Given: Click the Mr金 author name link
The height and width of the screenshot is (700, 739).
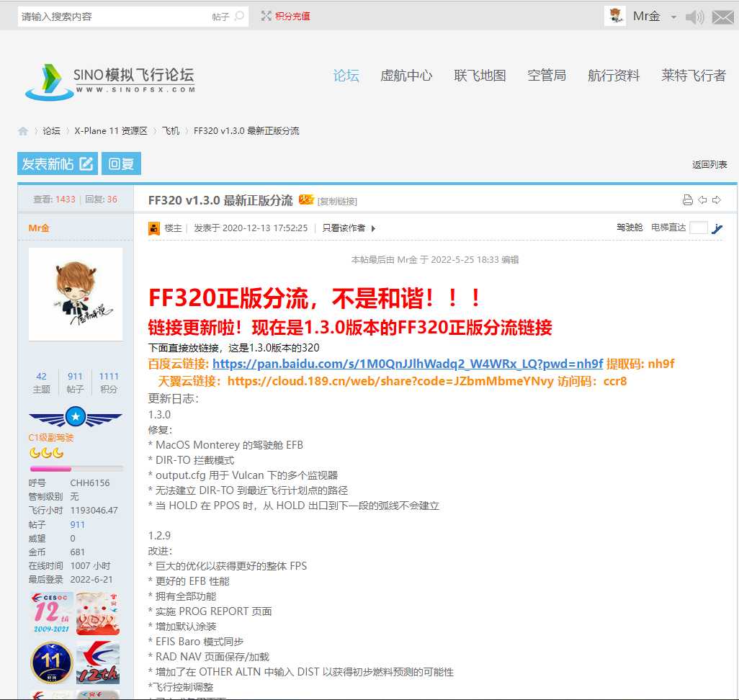Looking at the screenshot, I should click(x=39, y=228).
